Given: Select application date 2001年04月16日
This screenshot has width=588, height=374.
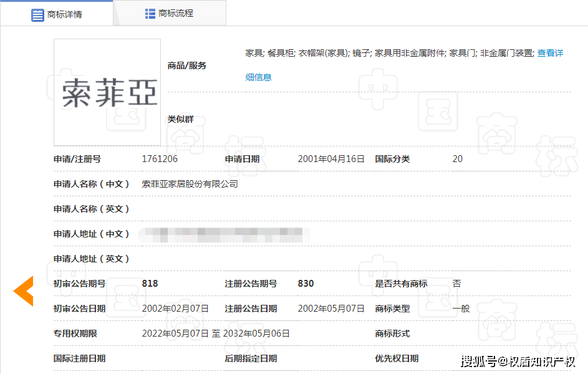Looking at the screenshot, I should (331, 159).
